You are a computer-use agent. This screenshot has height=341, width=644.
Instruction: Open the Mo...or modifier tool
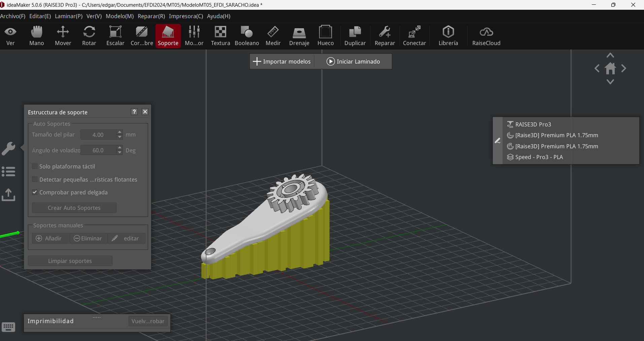point(194,36)
